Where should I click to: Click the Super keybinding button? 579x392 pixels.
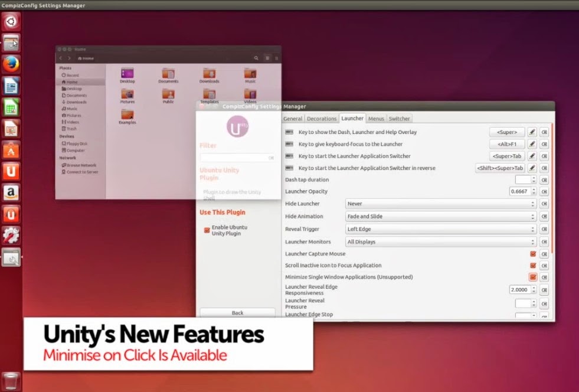(506, 132)
